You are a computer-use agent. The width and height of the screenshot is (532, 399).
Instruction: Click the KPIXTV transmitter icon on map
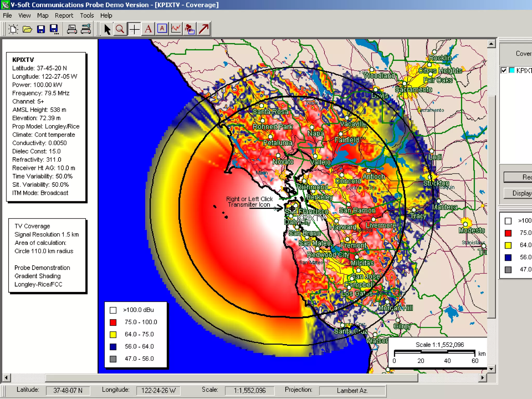click(292, 208)
